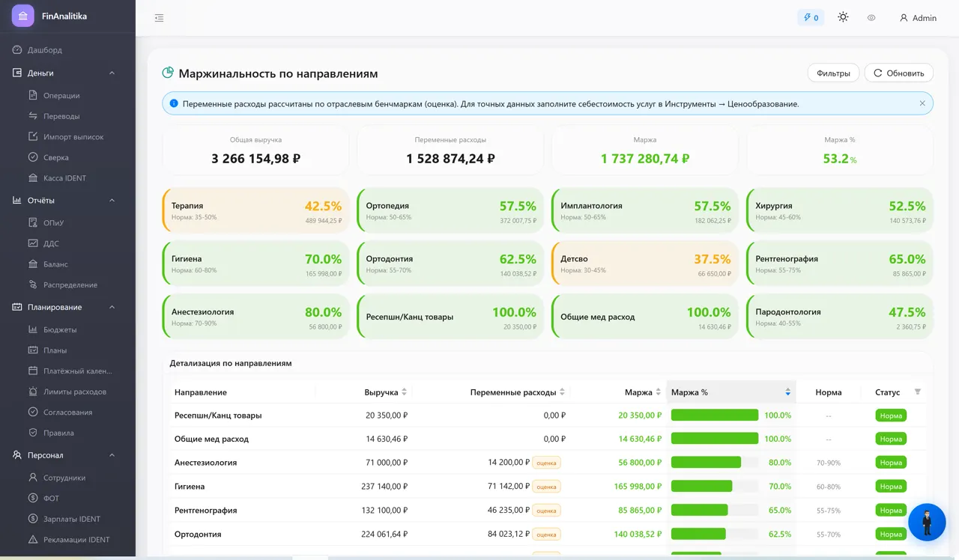Click the 237 140,00 ₽ revenue cell
Screen dimensions: 959x560
pos(384,487)
